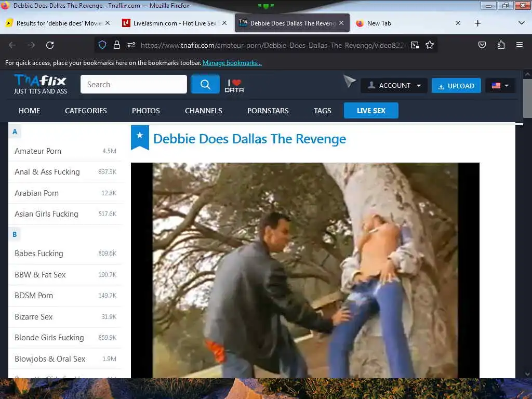Open the CHANNELS menu item
Image resolution: width=532 pixels, height=399 pixels.
click(x=204, y=111)
